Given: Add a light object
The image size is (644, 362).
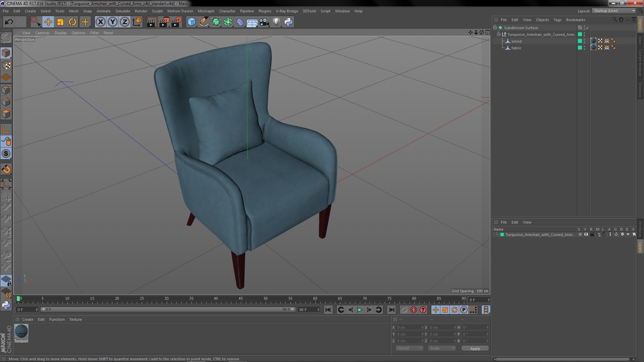Looking at the screenshot, I should (276, 22).
